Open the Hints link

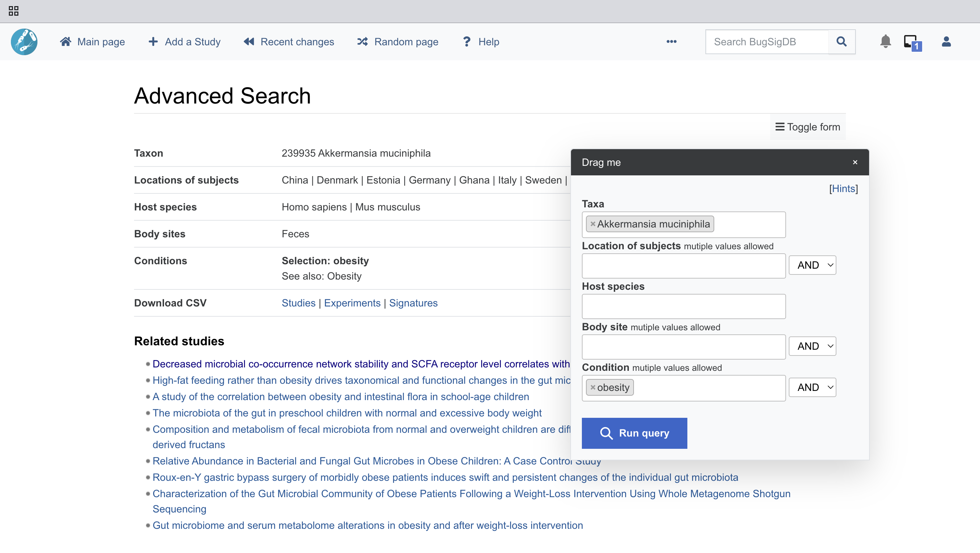(x=843, y=189)
